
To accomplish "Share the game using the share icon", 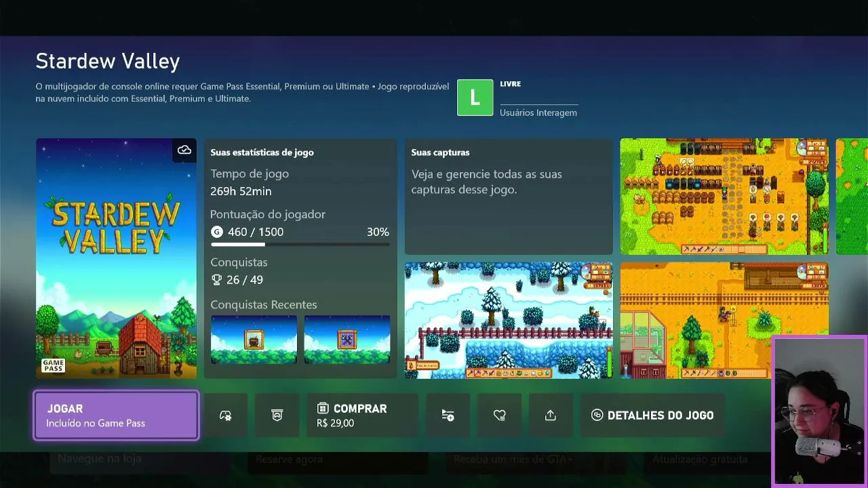I will tap(551, 415).
